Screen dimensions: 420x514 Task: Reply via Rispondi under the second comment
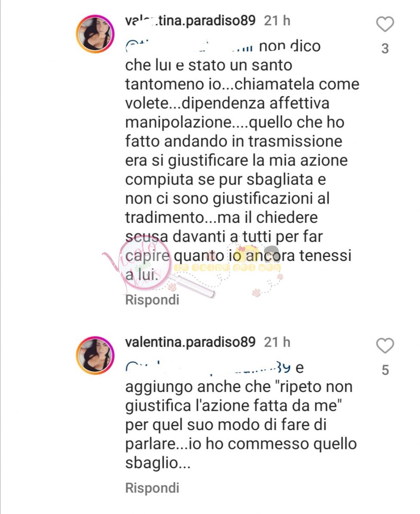(x=152, y=488)
